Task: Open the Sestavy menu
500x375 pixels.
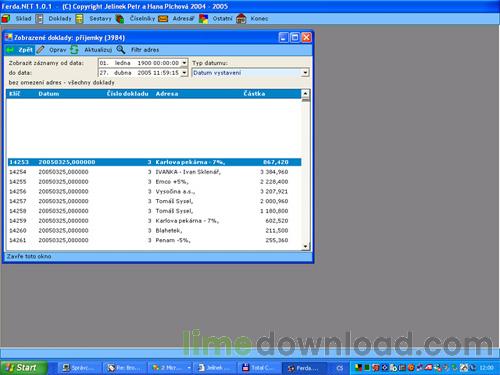Action: [100, 19]
